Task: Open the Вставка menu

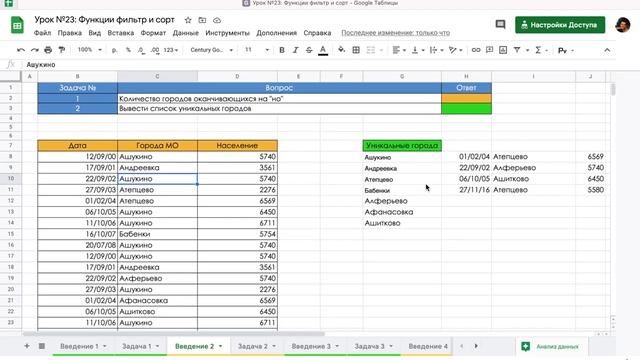Action: pos(121,33)
